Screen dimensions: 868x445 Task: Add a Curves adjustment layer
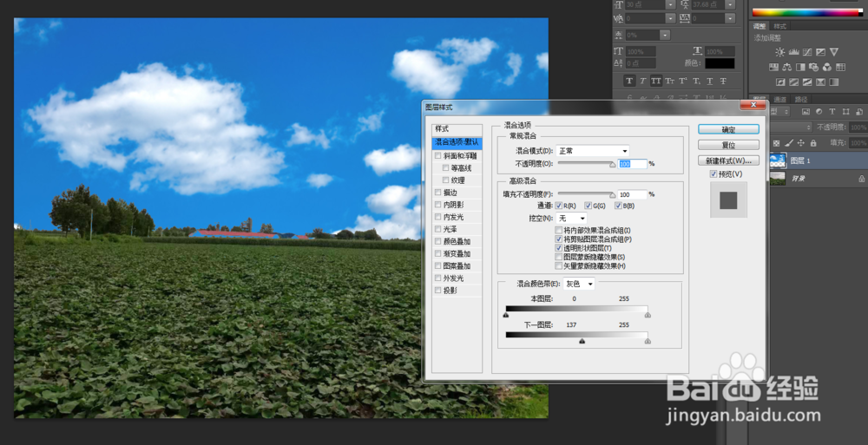click(x=807, y=52)
